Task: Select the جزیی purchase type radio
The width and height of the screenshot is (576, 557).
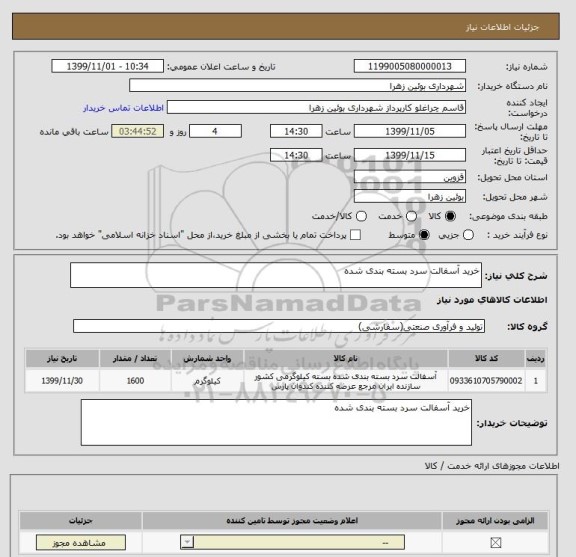Action: click(468, 235)
